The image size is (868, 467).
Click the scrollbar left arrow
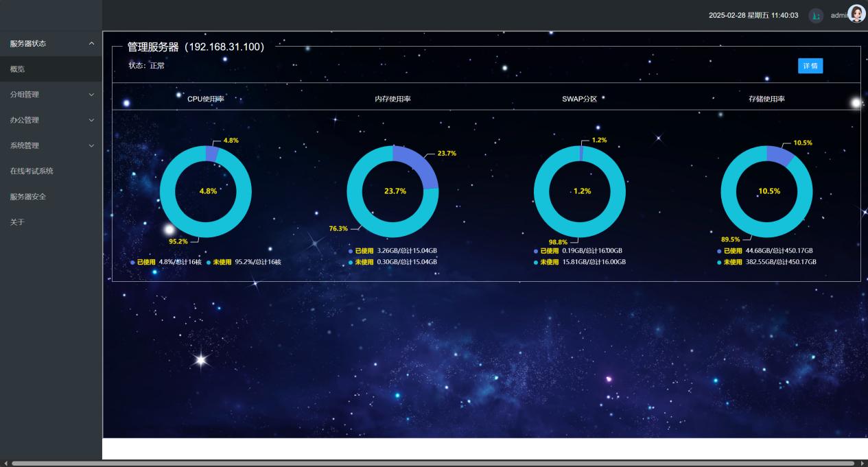click(5, 464)
